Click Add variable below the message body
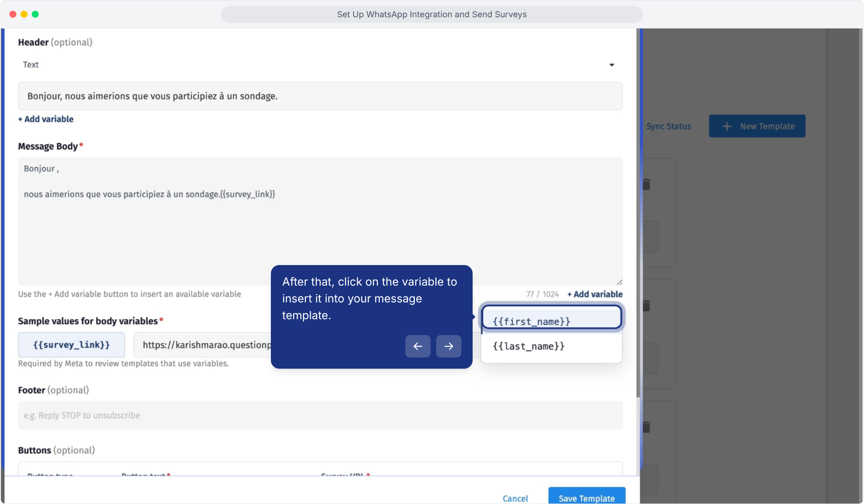This screenshot has height=504, width=864. coord(595,294)
